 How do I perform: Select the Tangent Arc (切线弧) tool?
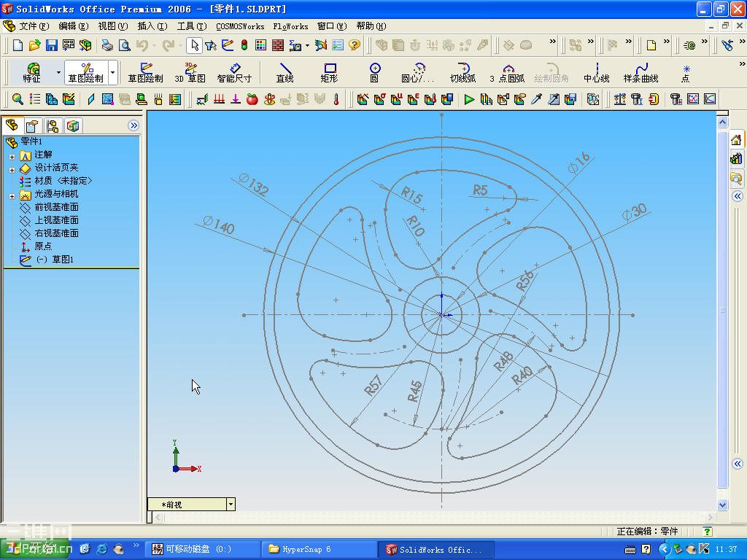(463, 72)
